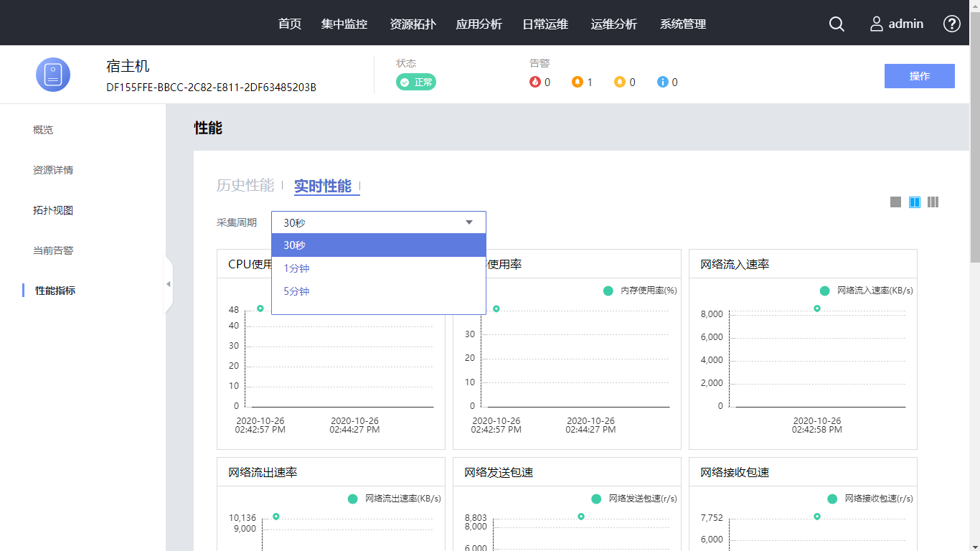Viewport: 980px width, 551px height.
Task: Click the 操作 button
Action: point(919,76)
